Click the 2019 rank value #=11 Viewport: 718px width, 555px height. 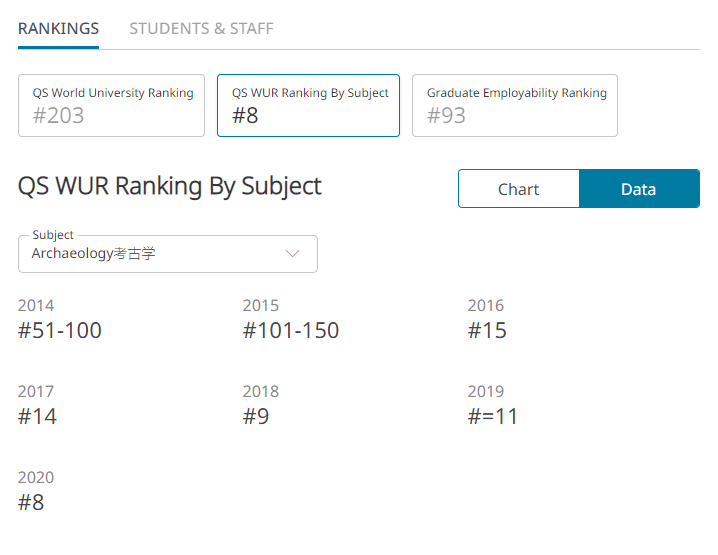pyautogui.click(x=493, y=416)
